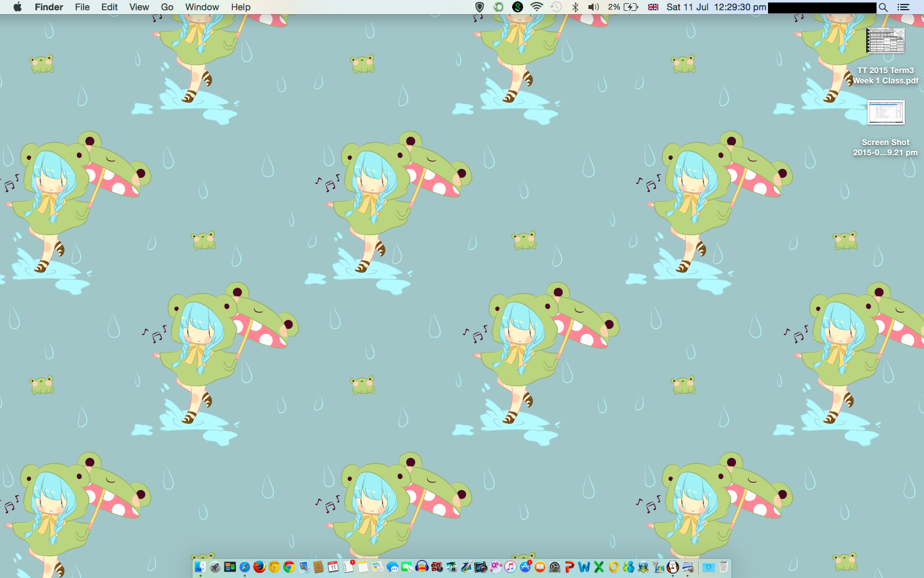Viewport: 924px width, 578px height.
Task: Open Bluetooth menu bar icon
Action: click(x=575, y=7)
